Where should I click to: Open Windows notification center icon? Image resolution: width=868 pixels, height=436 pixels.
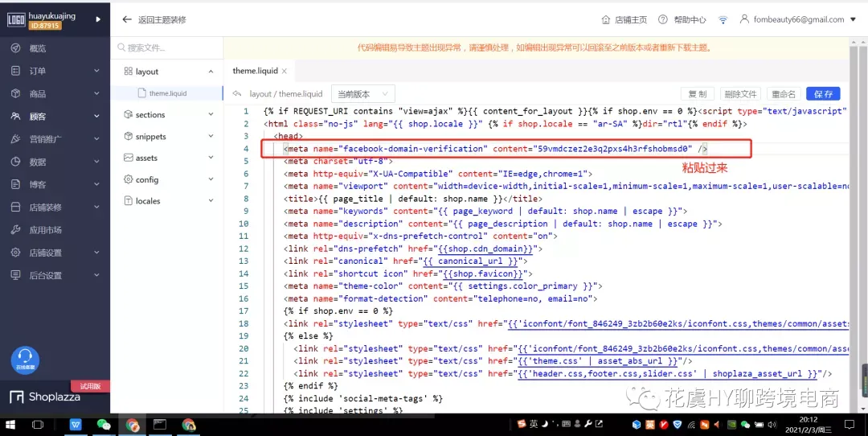click(x=850, y=425)
